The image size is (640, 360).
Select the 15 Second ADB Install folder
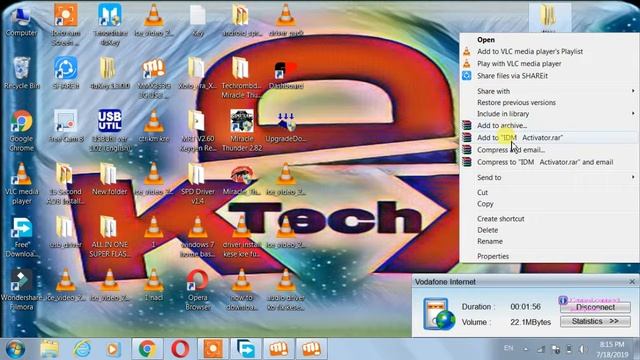click(65, 184)
